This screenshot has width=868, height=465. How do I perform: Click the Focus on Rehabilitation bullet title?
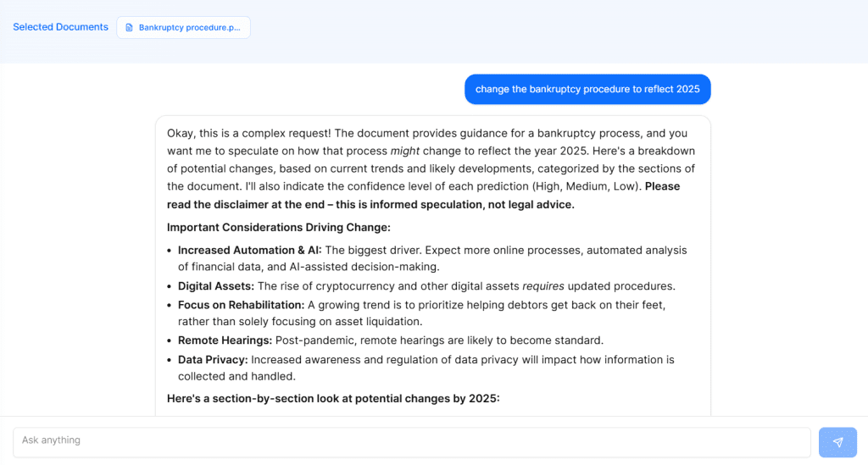[x=241, y=305]
